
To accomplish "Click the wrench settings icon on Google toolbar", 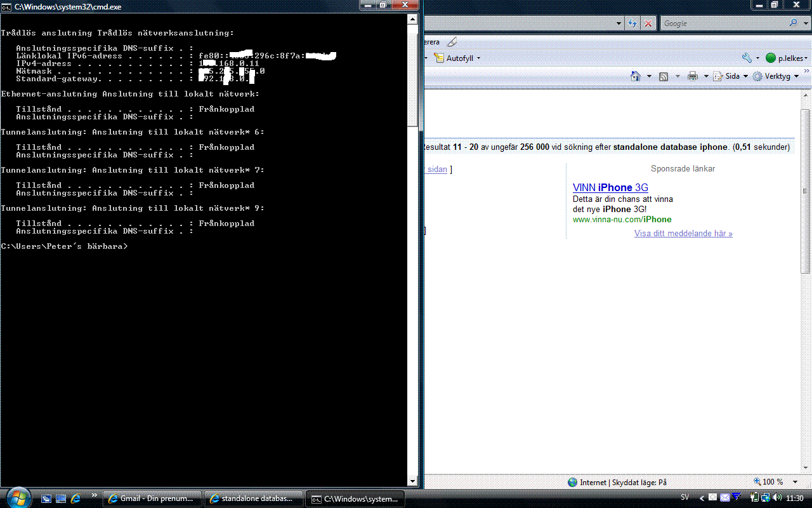I will [747, 58].
